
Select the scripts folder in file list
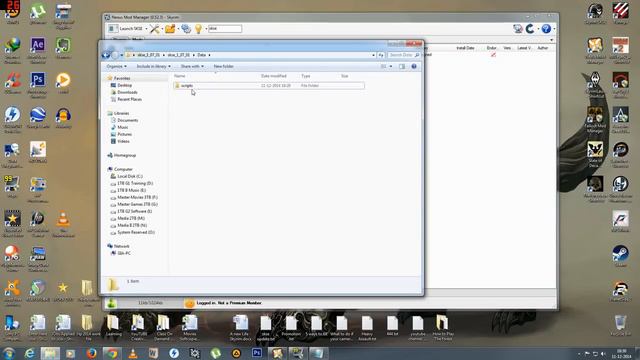269,86
